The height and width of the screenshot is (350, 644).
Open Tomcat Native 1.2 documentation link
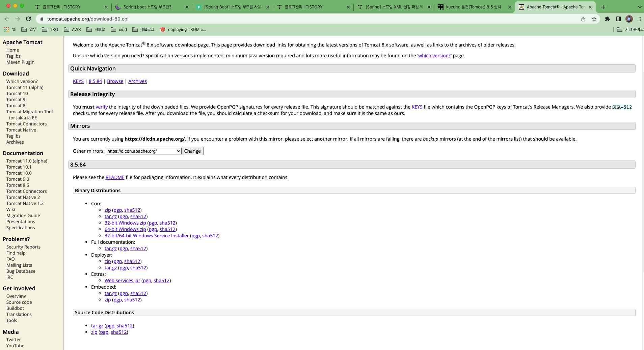(x=25, y=203)
